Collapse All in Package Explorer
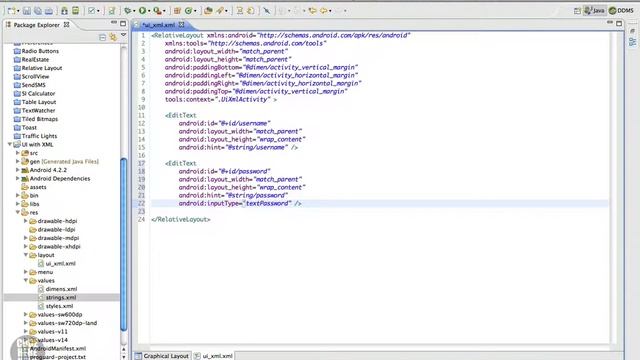Screen dimensions: 640x360 click(102, 38)
